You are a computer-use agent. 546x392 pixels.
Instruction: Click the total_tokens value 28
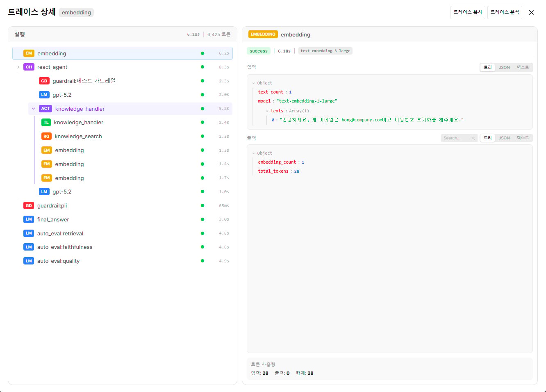pos(297,171)
